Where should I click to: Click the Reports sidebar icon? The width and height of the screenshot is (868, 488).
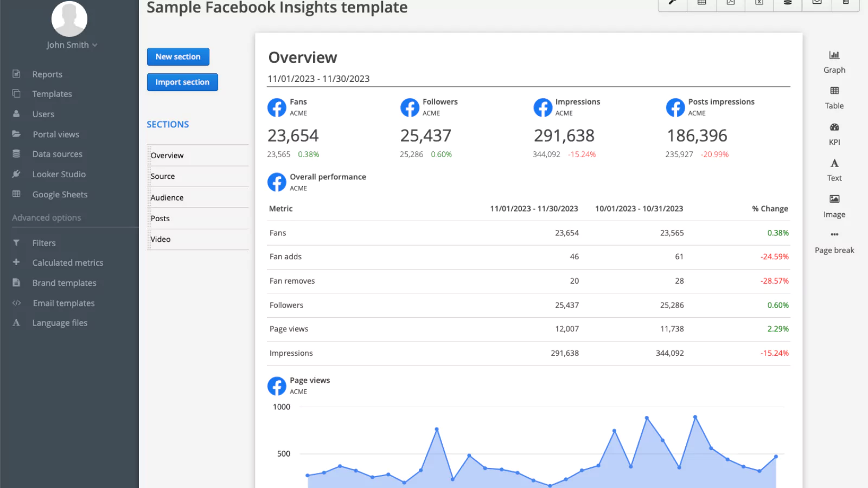tap(16, 74)
